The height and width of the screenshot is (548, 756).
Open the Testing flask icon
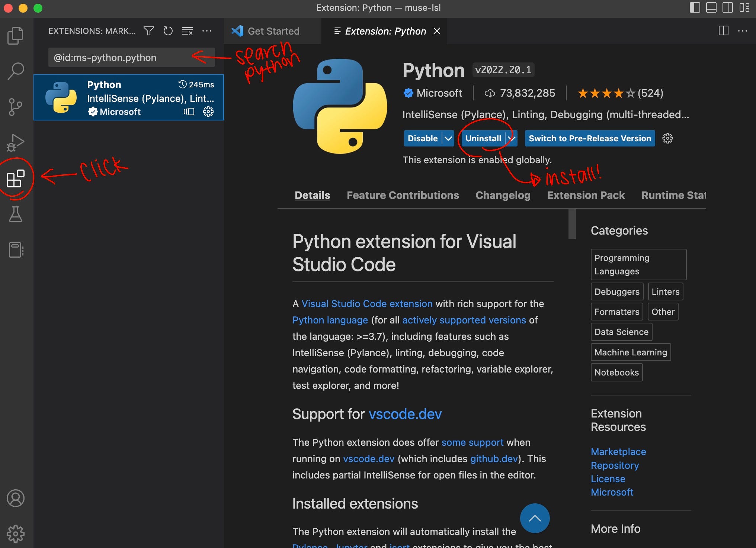click(x=15, y=215)
